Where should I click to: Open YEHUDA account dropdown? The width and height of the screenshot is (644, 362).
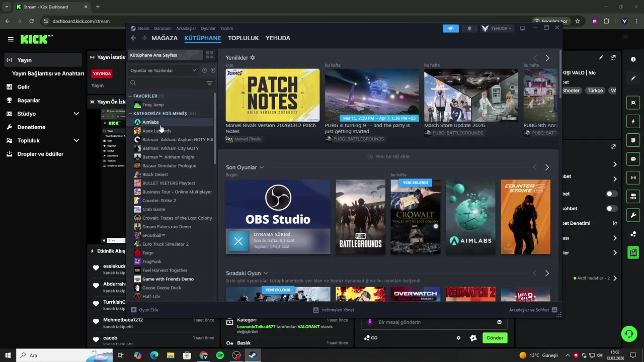(x=497, y=29)
